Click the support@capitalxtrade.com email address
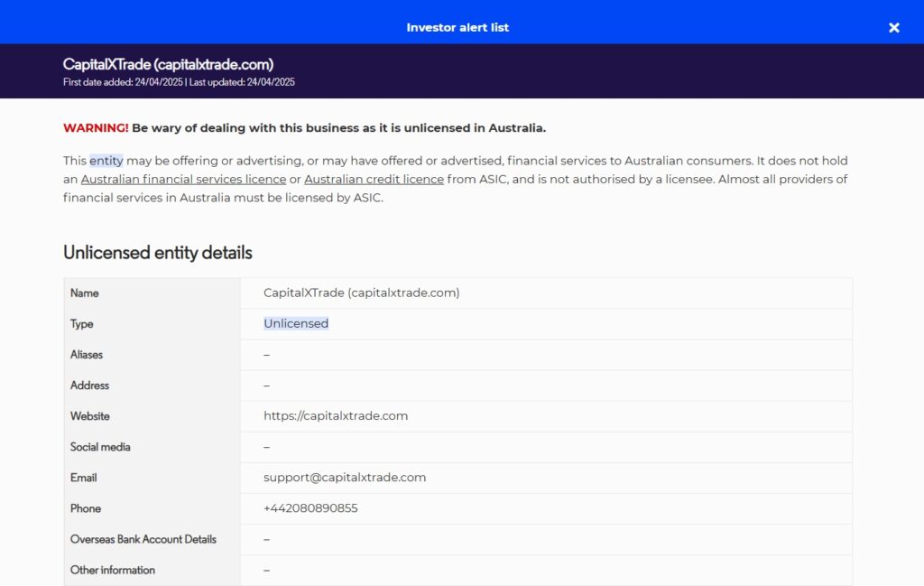Screen dimensions: 924x586 tap(345, 478)
